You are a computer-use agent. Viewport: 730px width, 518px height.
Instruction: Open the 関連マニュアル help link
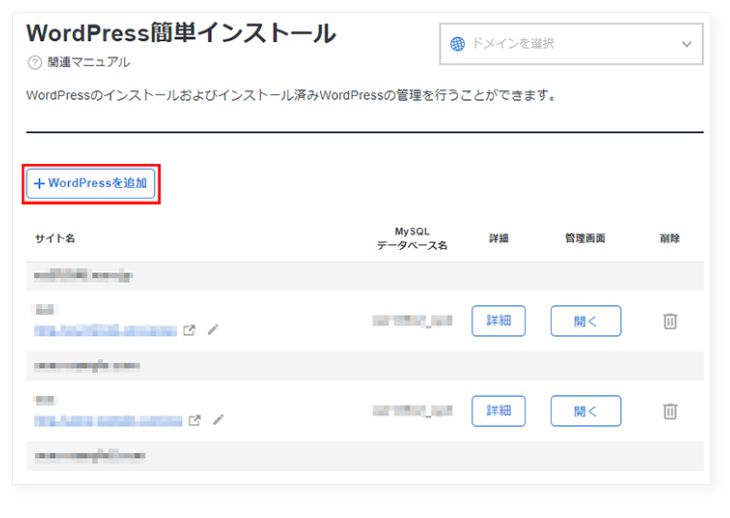pyautogui.click(x=88, y=62)
